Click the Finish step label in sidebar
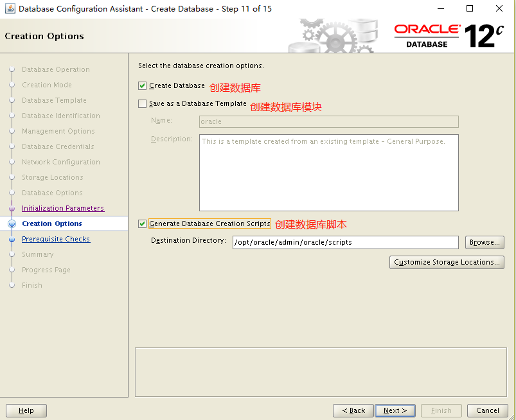516x420 pixels. (32, 286)
